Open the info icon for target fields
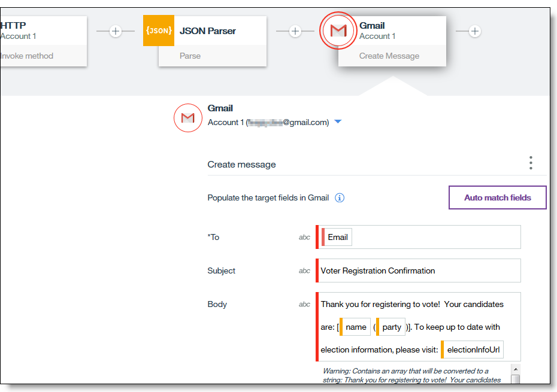This screenshot has width=557, height=392. (340, 197)
